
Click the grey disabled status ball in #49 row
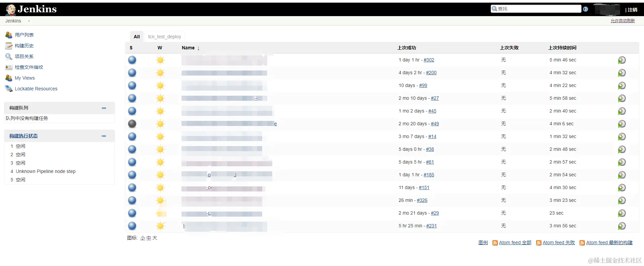pyautogui.click(x=132, y=124)
